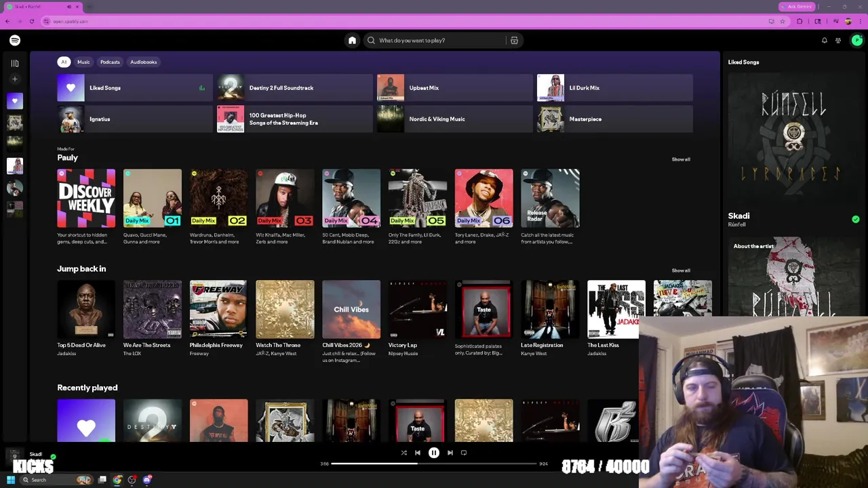Screen dimensions: 868x488
Task: Open Watch The Throne album
Action: click(x=285, y=309)
